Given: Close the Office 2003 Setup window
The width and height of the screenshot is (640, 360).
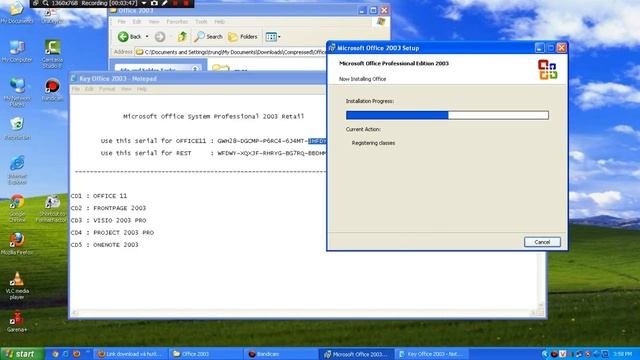Looking at the screenshot, I should tap(562, 48).
